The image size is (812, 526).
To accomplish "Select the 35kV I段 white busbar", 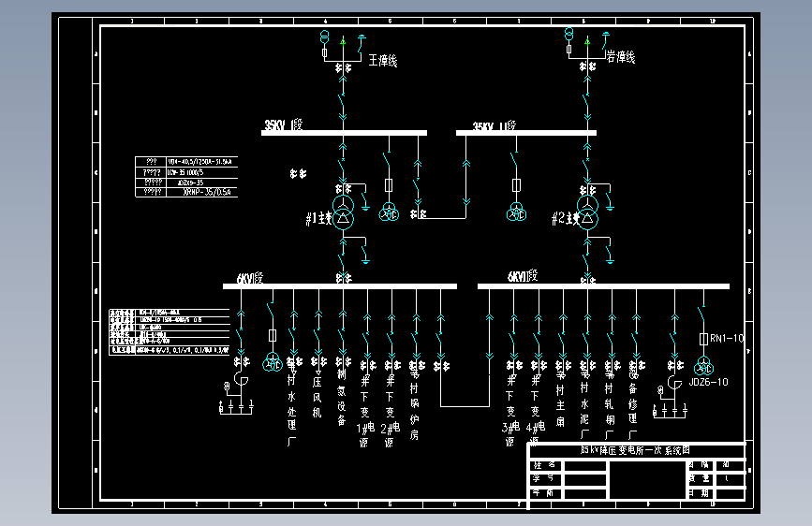I will pyautogui.click(x=344, y=133).
